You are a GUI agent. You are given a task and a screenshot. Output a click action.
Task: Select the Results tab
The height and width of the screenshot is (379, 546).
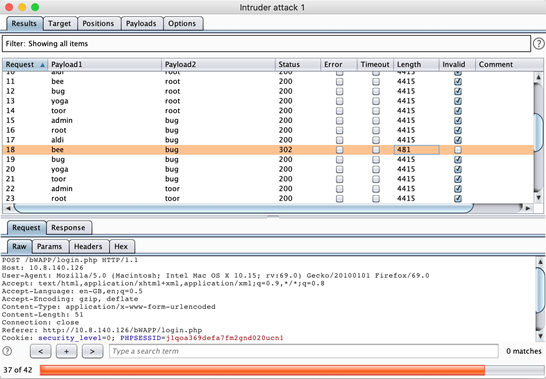24,23
